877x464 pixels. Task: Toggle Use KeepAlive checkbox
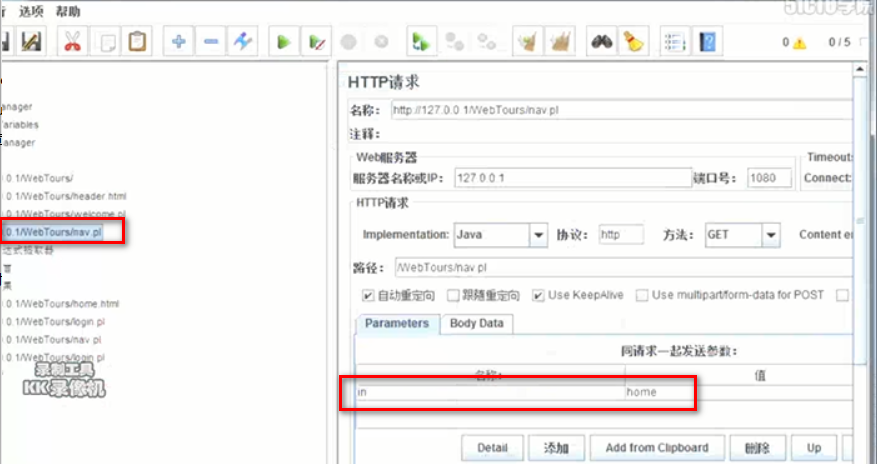pyautogui.click(x=538, y=295)
